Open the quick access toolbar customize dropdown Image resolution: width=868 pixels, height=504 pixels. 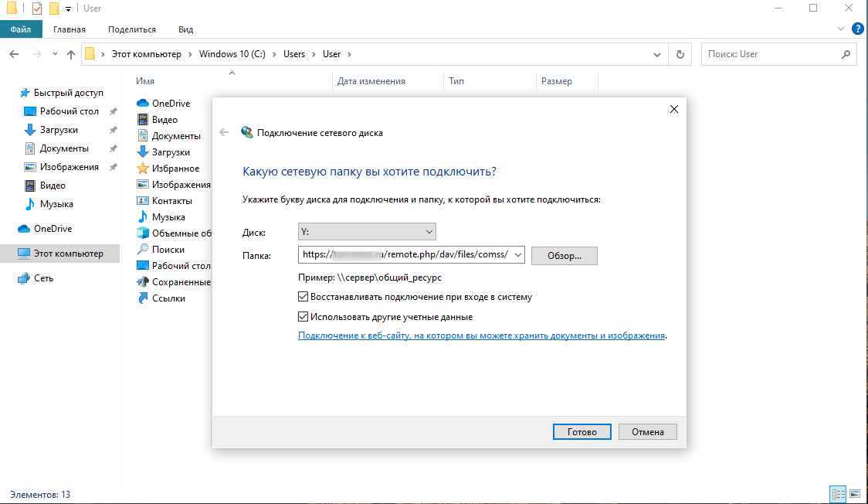coord(68,9)
